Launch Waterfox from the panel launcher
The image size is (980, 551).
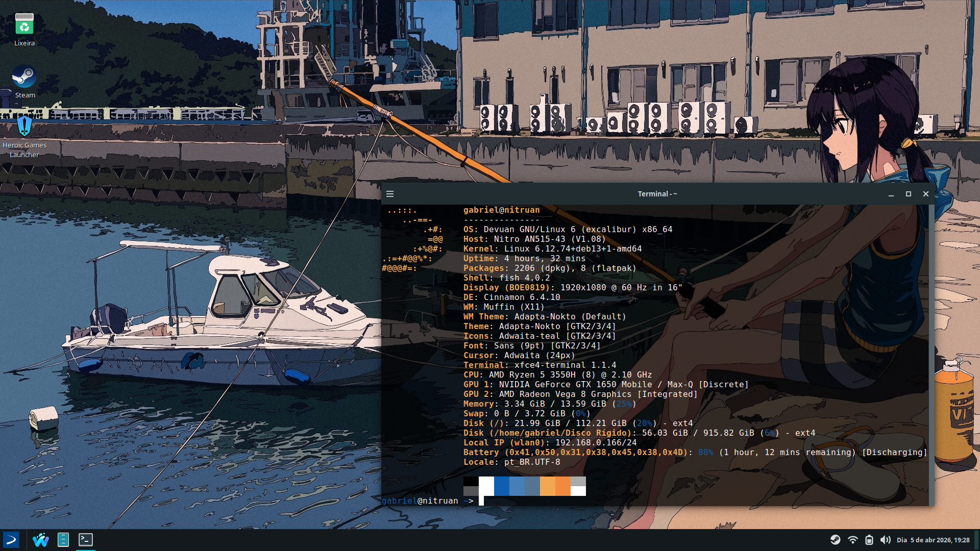(x=40, y=540)
